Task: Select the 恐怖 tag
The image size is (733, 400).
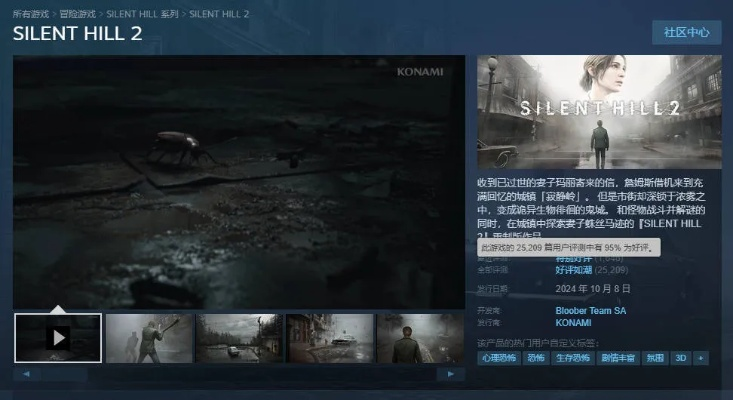Action: click(x=536, y=358)
